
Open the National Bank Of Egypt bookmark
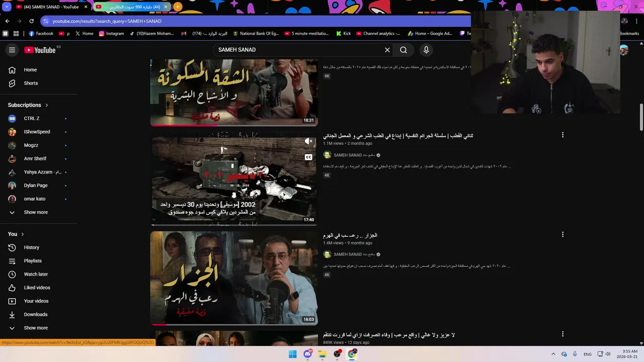pyautogui.click(x=256, y=34)
